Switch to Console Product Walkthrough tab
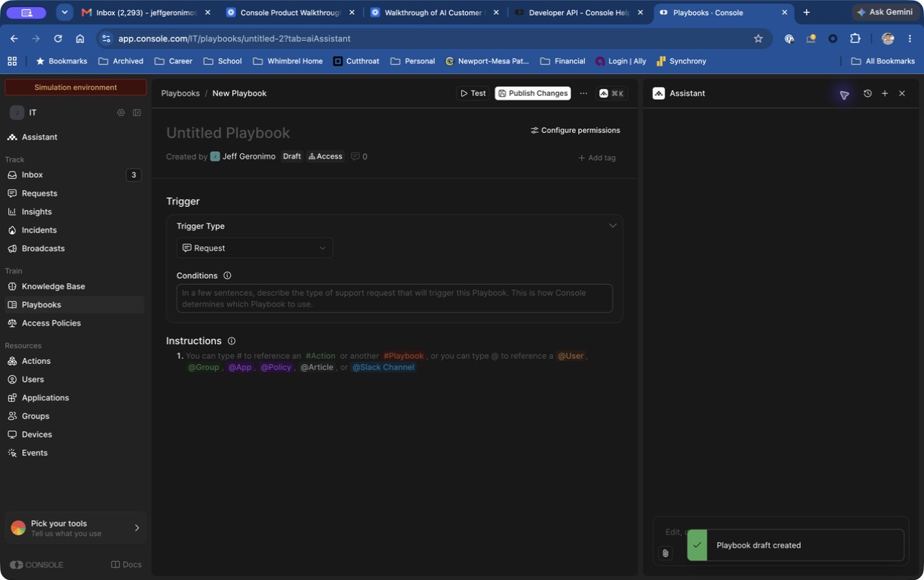Screen dimensions: 924x580 pyautogui.click(x=291, y=12)
